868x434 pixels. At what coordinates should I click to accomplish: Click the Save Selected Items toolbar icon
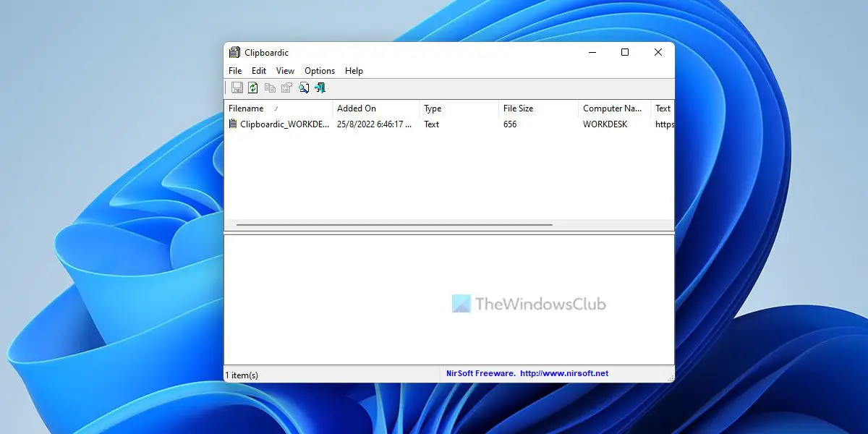pos(237,88)
